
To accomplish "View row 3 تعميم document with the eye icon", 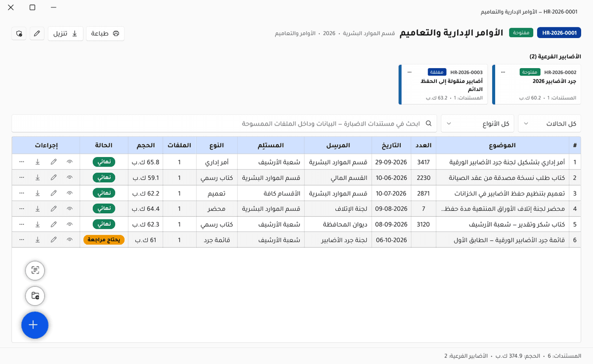I will pos(70,193).
